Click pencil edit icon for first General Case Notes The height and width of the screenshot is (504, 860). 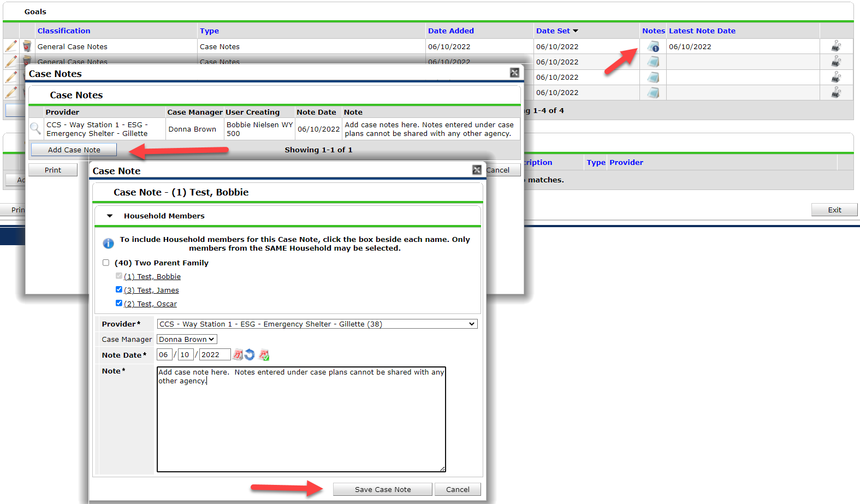pyautogui.click(x=11, y=46)
